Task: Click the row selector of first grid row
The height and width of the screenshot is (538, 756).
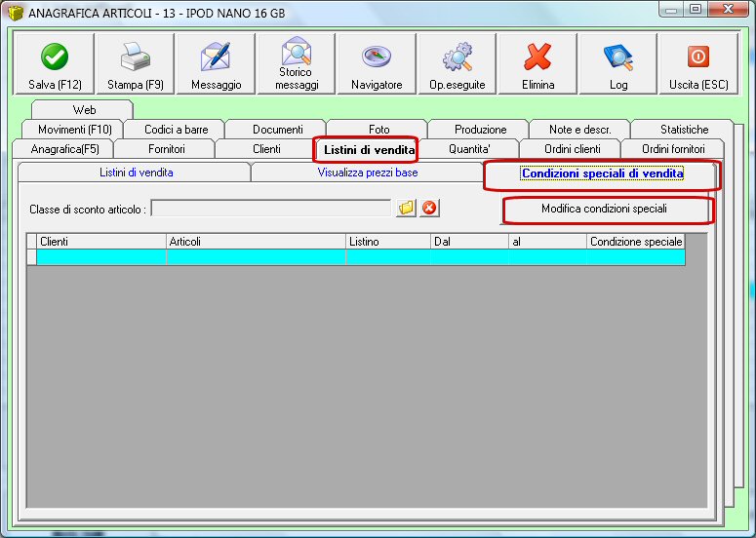Action: [x=32, y=257]
